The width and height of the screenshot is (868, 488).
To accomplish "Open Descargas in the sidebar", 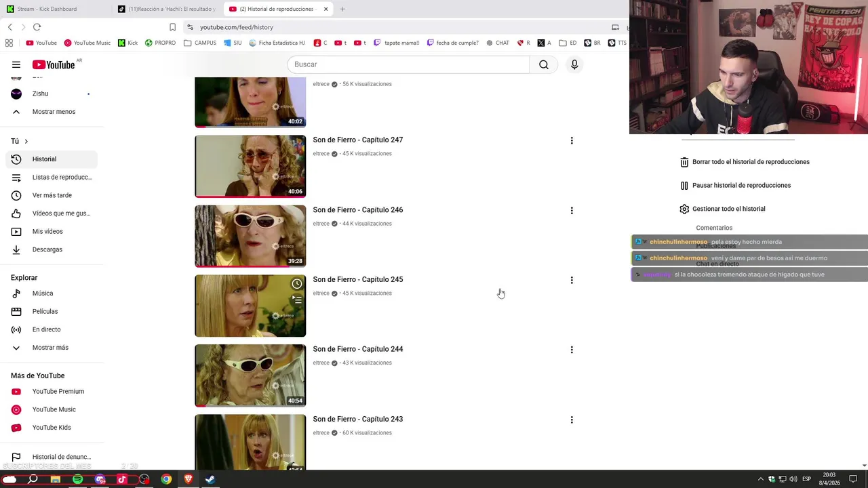I will pyautogui.click(x=52, y=249).
